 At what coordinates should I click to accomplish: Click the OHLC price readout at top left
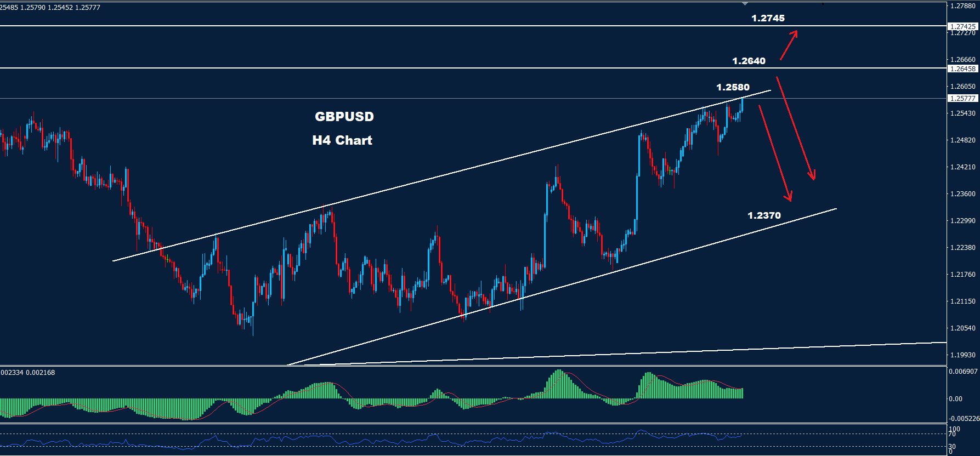point(50,8)
